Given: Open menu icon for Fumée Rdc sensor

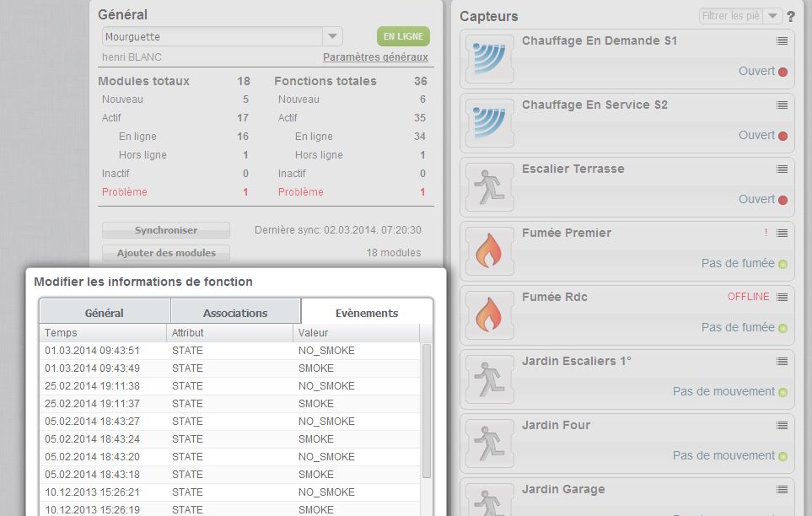Looking at the screenshot, I should point(782,297).
